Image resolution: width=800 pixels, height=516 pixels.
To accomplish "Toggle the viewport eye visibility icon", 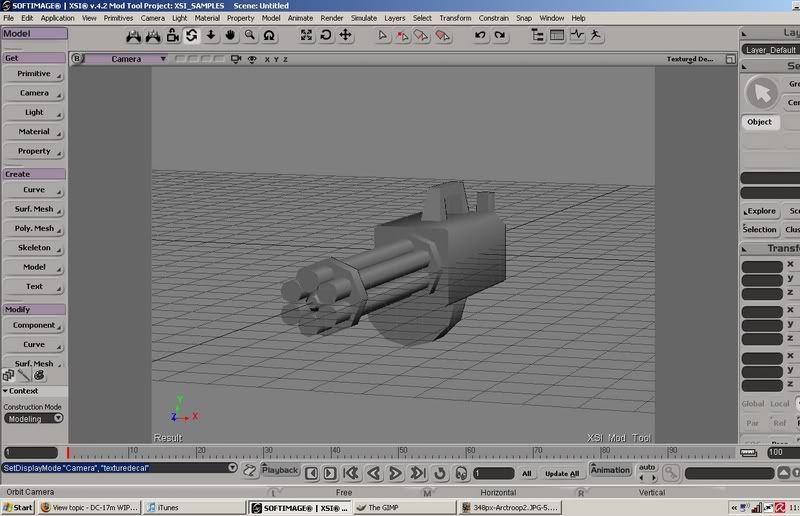I will pos(252,59).
